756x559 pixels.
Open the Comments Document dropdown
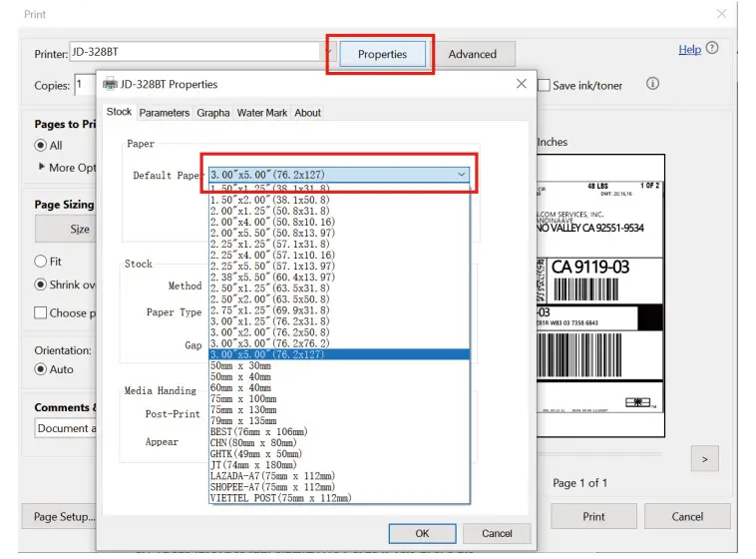coord(65,428)
